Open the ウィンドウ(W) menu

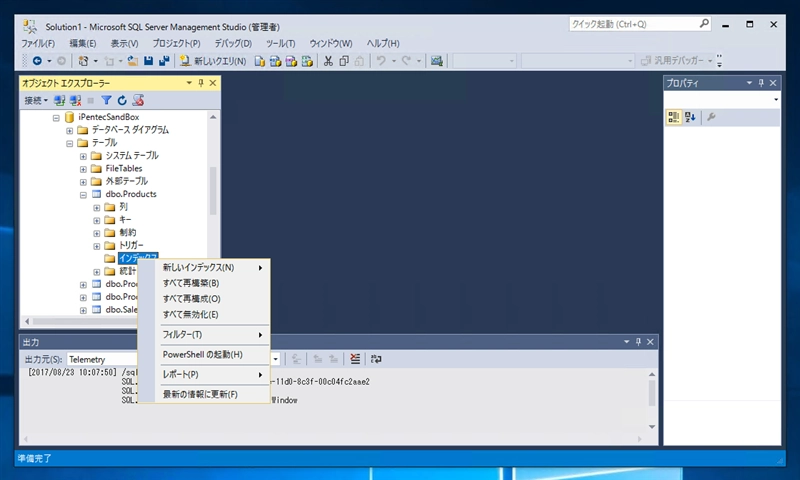pyautogui.click(x=331, y=43)
